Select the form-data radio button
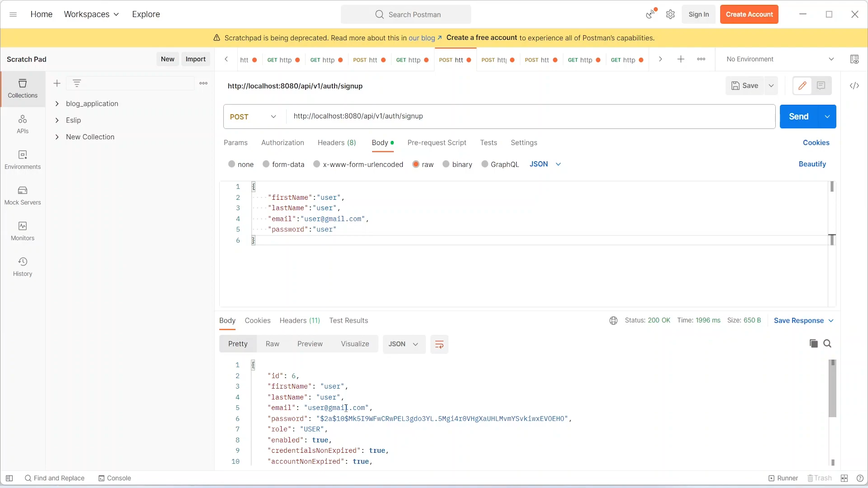This screenshot has height=488, width=868. pos(266,164)
